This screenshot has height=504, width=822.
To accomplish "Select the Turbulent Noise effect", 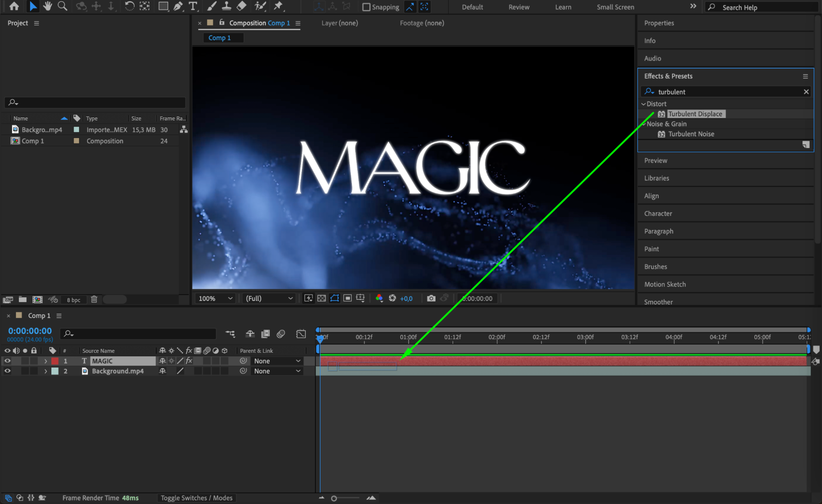I will pos(691,134).
